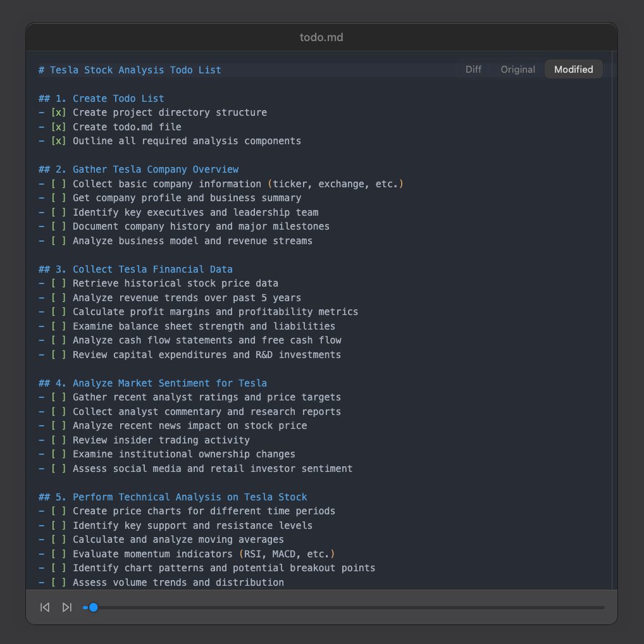644x644 pixels.
Task: Click line 'Analyze revenue trends over past 5 years'
Action: click(170, 298)
